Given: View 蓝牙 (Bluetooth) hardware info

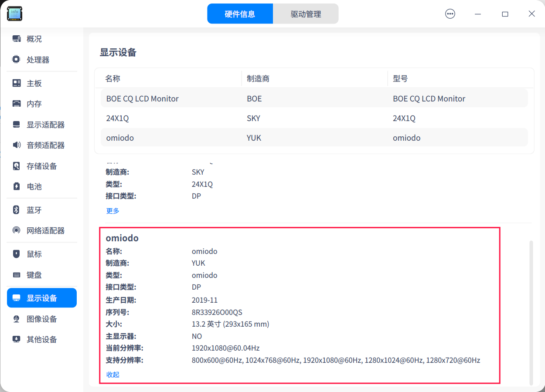Looking at the screenshot, I should click(32, 210).
